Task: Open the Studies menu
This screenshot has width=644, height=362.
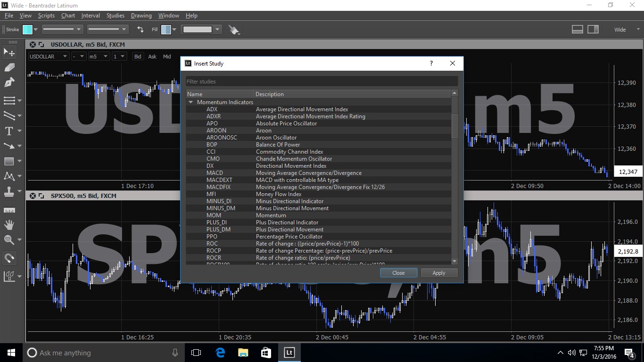Action: click(x=116, y=16)
